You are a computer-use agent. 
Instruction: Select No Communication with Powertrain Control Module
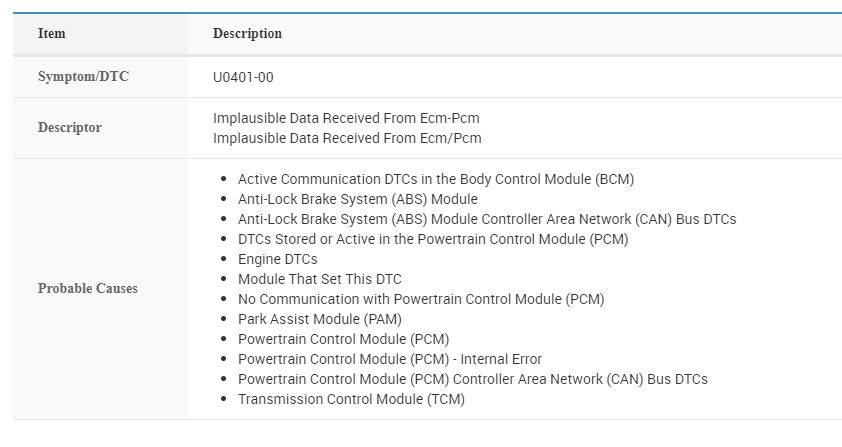coord(421,299)
